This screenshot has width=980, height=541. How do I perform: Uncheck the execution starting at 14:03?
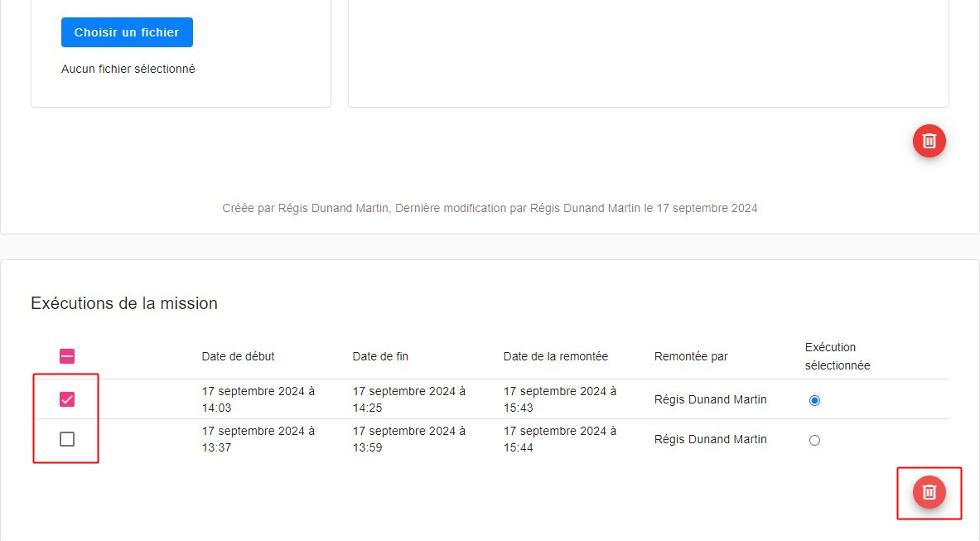tap(67, 399)
